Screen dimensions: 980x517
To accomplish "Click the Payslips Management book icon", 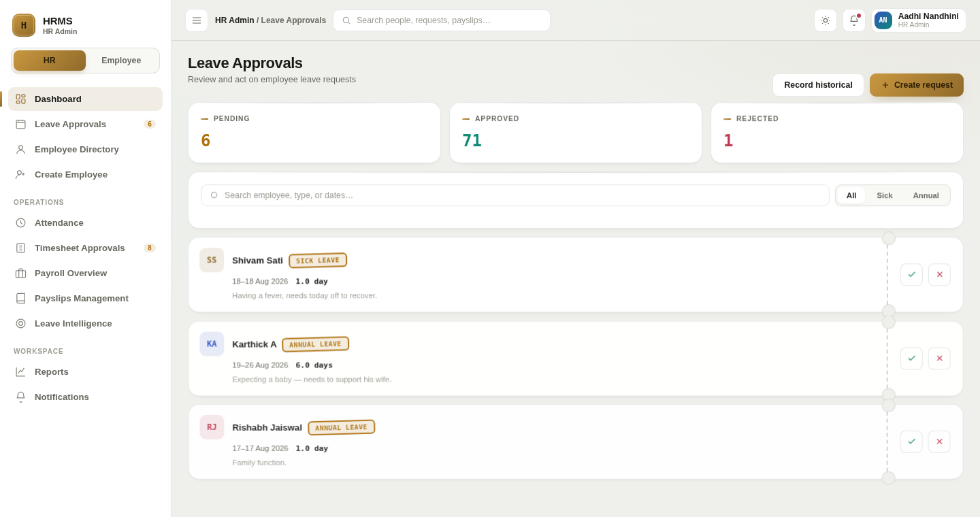I will (x=21, y=299).
